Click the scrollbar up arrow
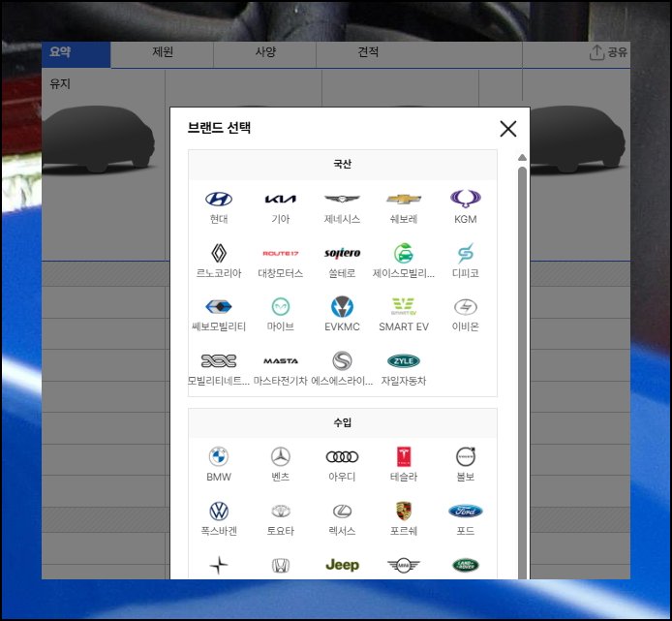This screenshot has height=621, width=672. click(x=522, y=157)
